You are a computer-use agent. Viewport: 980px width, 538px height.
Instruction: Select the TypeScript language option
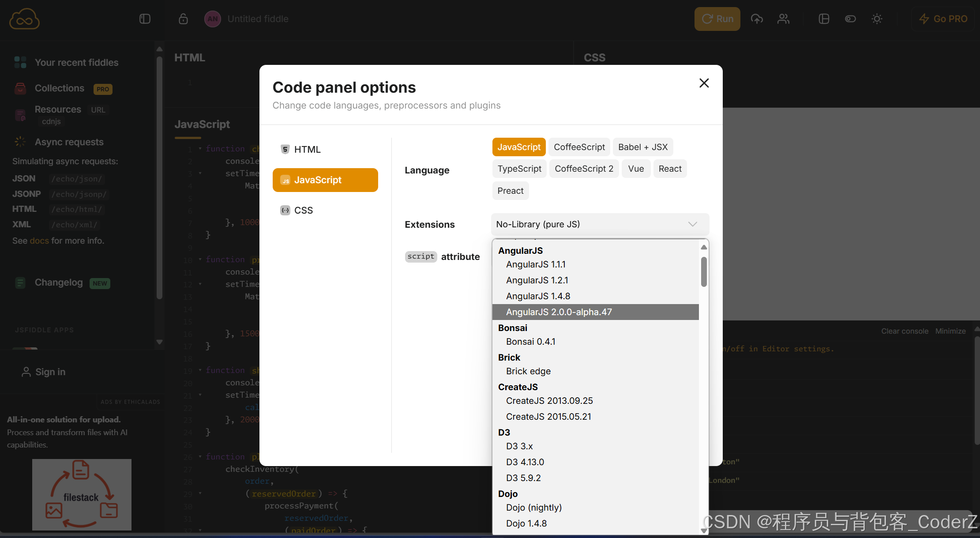pyautogui.click(x=519, y=169)
